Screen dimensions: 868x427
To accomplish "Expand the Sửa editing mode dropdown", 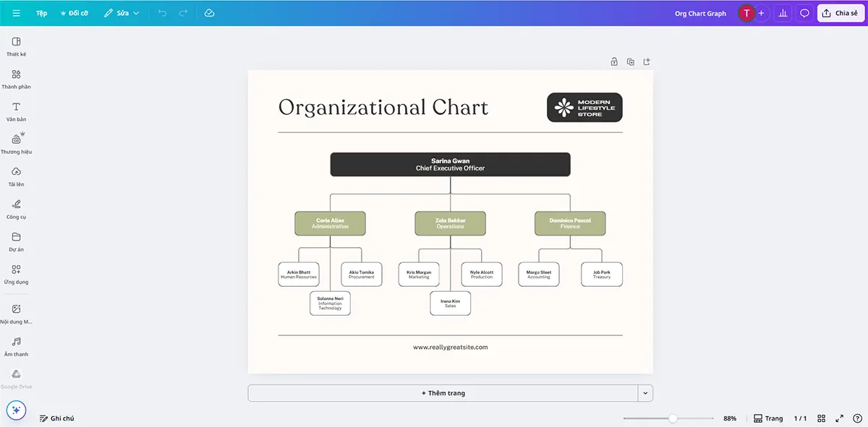I will click(122, 13).
